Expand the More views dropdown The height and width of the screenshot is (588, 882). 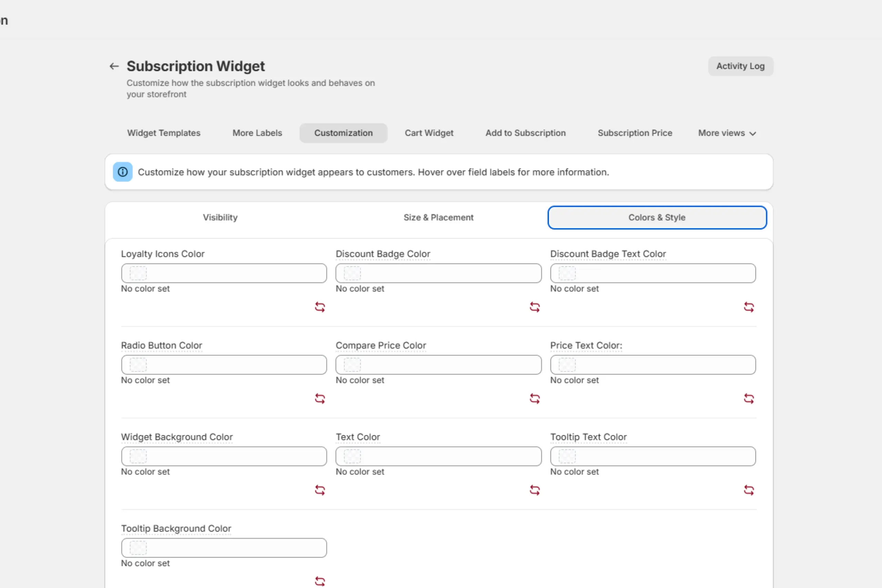point(727,133)
